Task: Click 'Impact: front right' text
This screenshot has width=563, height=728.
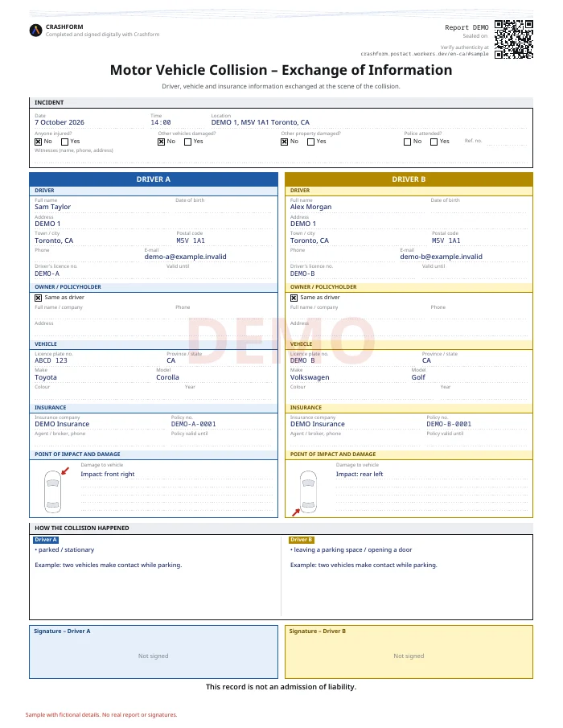Action: [x=107, y=474]
